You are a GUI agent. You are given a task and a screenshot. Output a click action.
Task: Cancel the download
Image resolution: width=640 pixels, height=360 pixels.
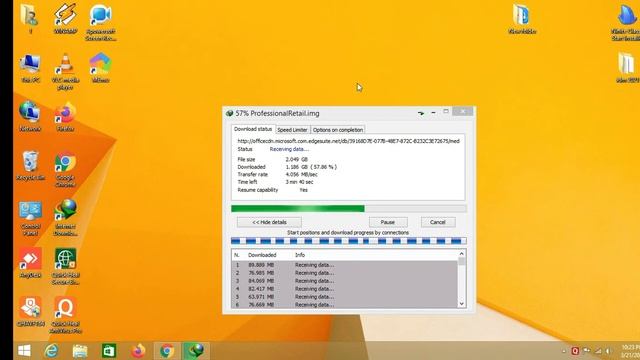click(438, 222)
